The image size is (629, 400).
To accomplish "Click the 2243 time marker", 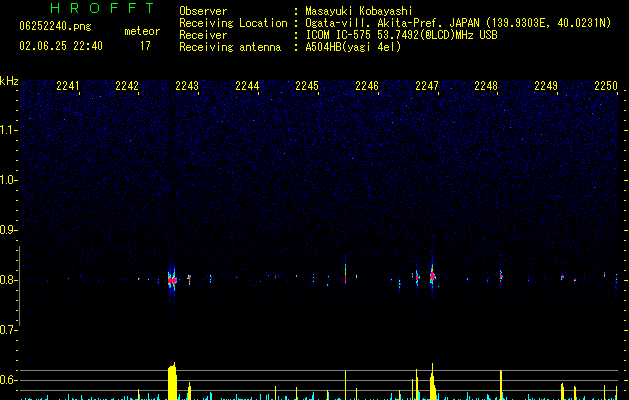I will [x=187, y=86].
